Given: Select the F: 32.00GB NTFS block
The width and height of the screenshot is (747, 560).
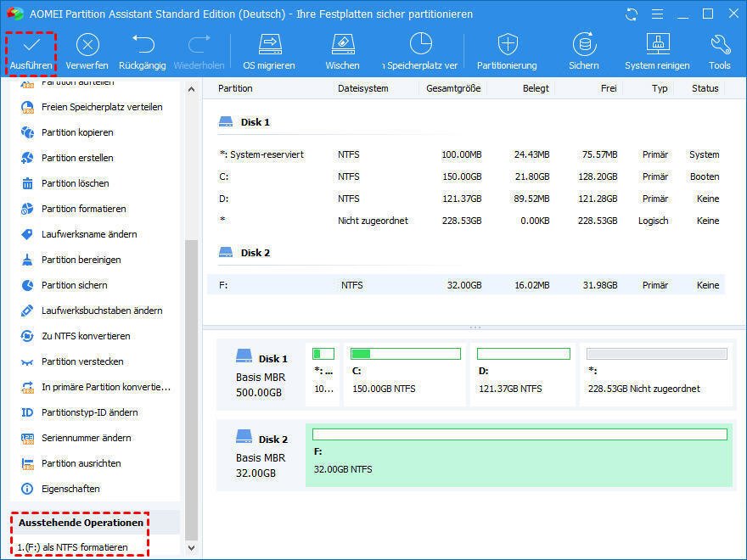Looking at the screenshot, I should pyautogui.click(x=519, y=455).
